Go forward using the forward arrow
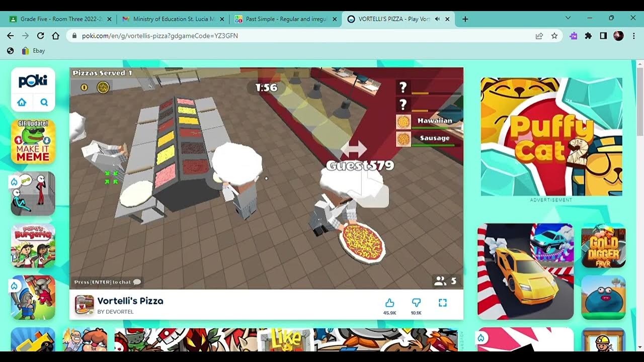Viewport: 644px width, 362px height. [x=26, y=36]
